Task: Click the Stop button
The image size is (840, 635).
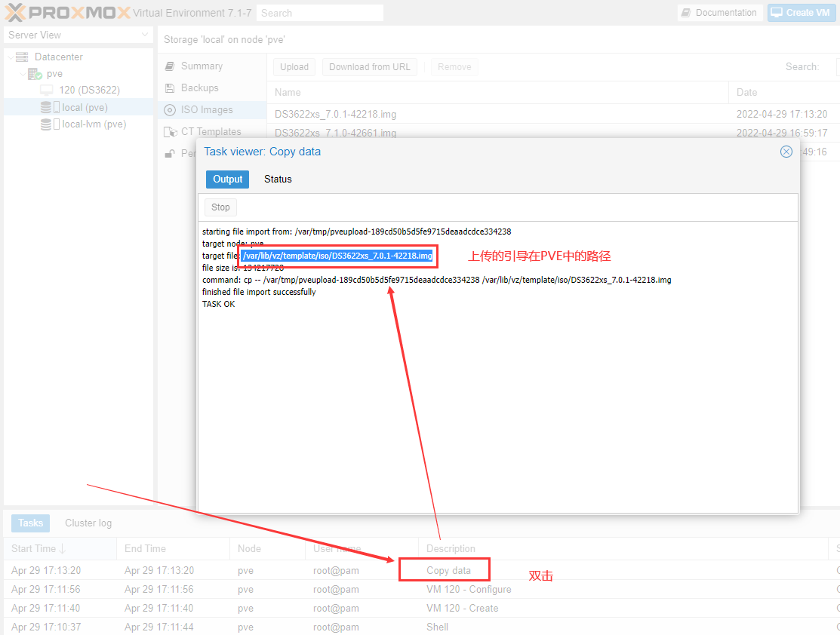Action: [220, 207]
